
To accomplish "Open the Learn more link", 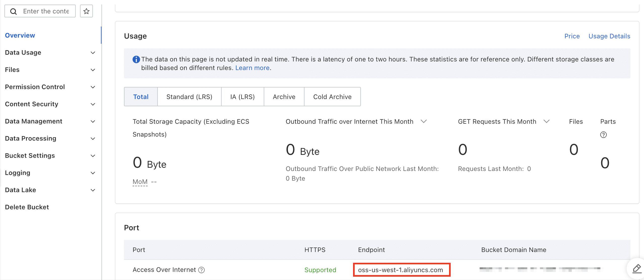I will point(252,68).
